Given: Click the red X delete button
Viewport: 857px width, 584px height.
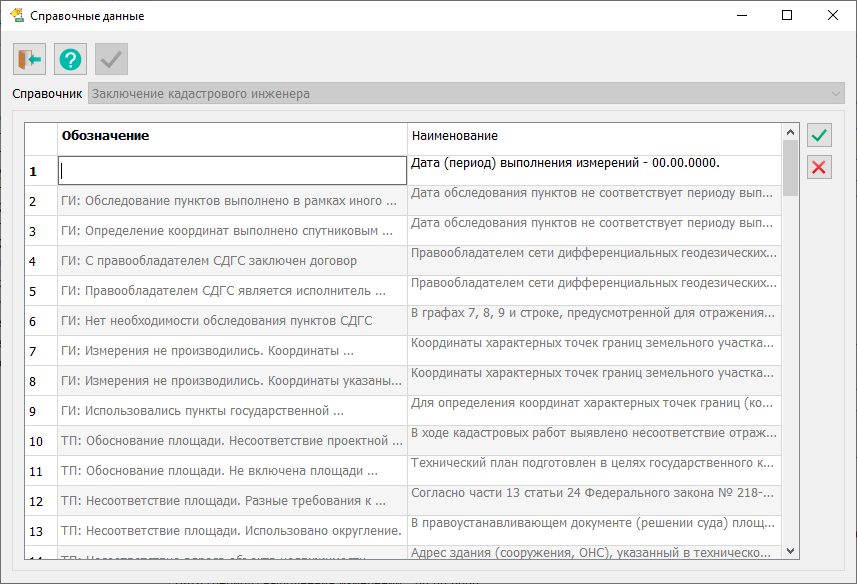Looking at the screenshot, I should click(x=819, y=167).
